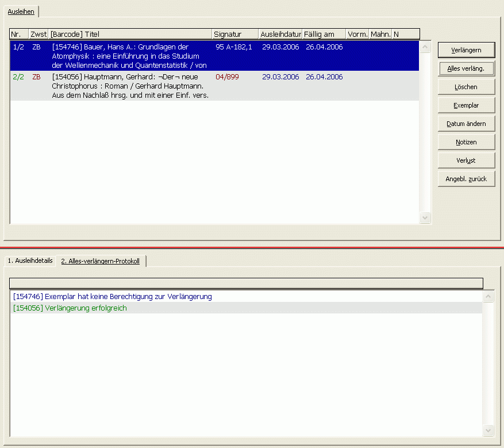Viewport: 504px width, 448px height.
Task: Click loan date 29.03.2006 in Bauer row
Action: [280, 47]
